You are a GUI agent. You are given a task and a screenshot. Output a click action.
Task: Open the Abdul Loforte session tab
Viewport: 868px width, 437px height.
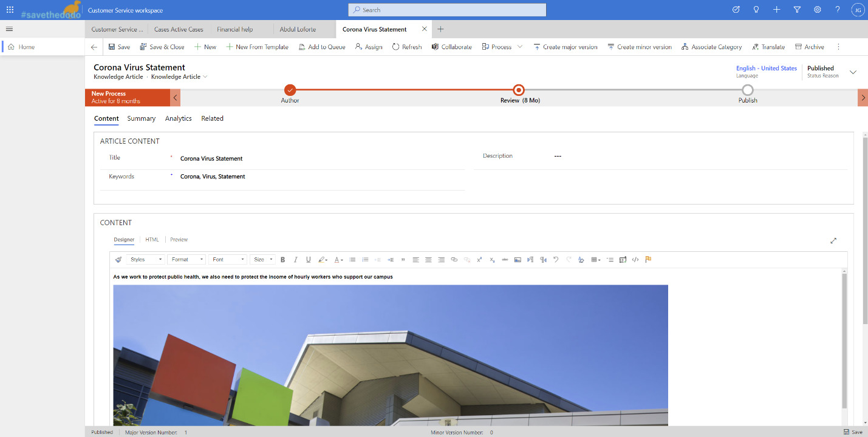coord(298,29)
